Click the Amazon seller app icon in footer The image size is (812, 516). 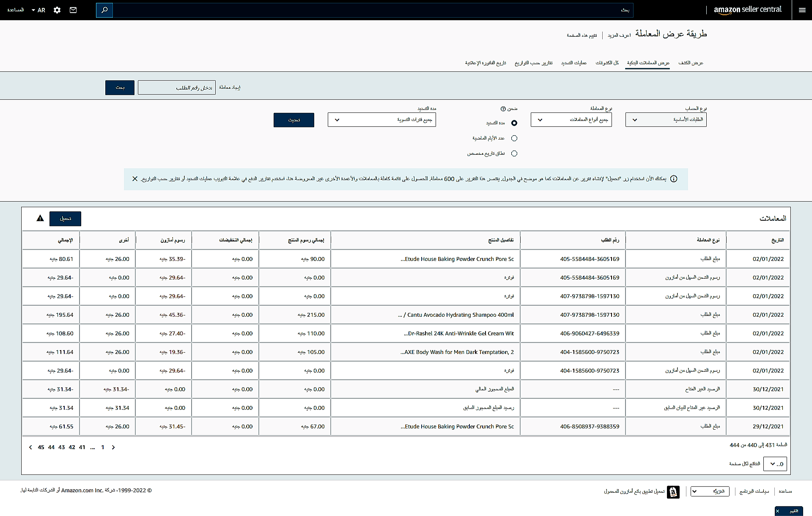(673, 492)
